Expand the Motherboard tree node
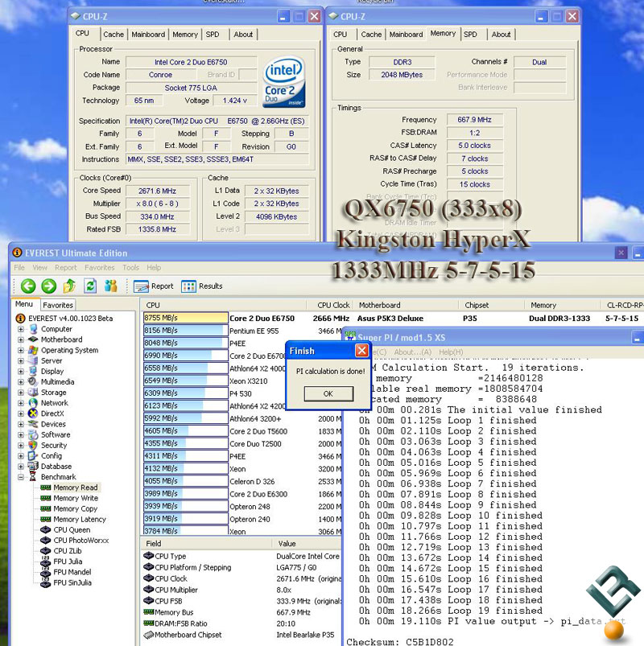 pyautogui.click(x=21, y=339)
